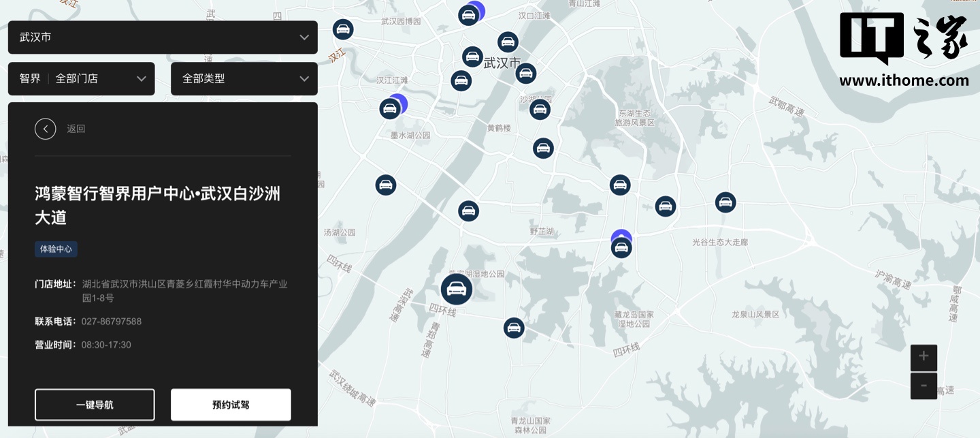Click the large selected car marker on map

[x=456, y=289]
